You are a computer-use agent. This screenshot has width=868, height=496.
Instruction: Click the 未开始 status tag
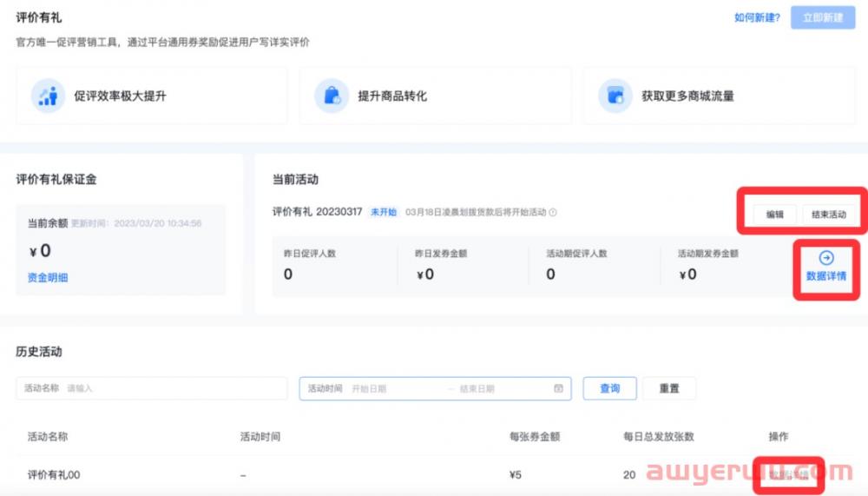pyautogui.click(x=383, y=212)
